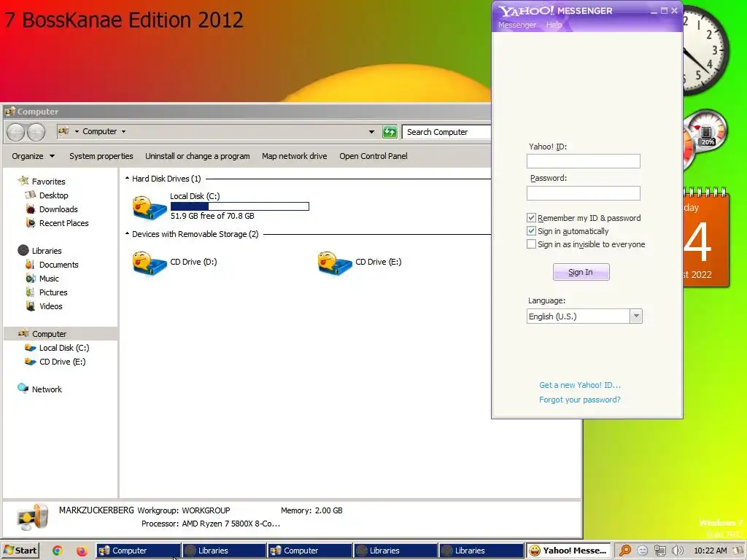Select the Local Disk (C:) drive icon
The width and height of the screenshot is (747, 560).
(x=150, y=208)
